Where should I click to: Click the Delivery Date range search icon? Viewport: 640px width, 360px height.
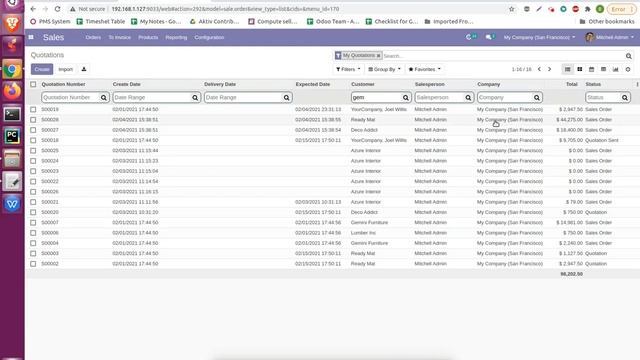tap(287, 98)
